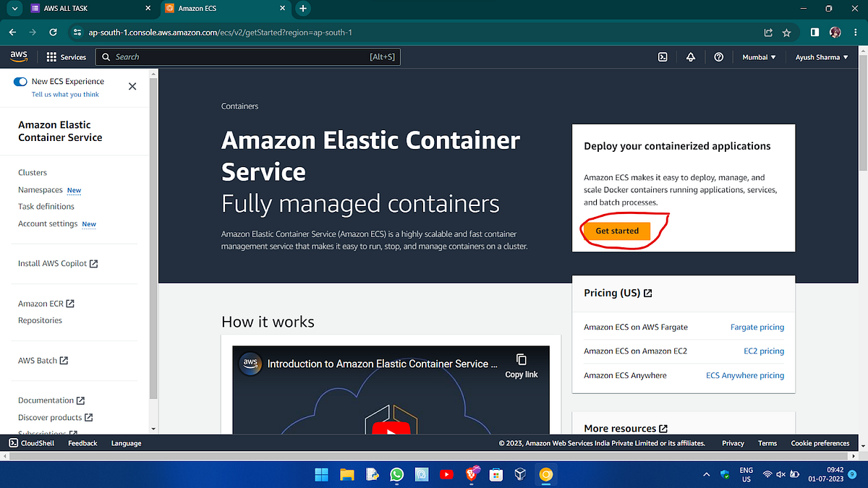Open the Fargate pricing link
This screenshot has width=868, height=488.
tap(757, 327)
